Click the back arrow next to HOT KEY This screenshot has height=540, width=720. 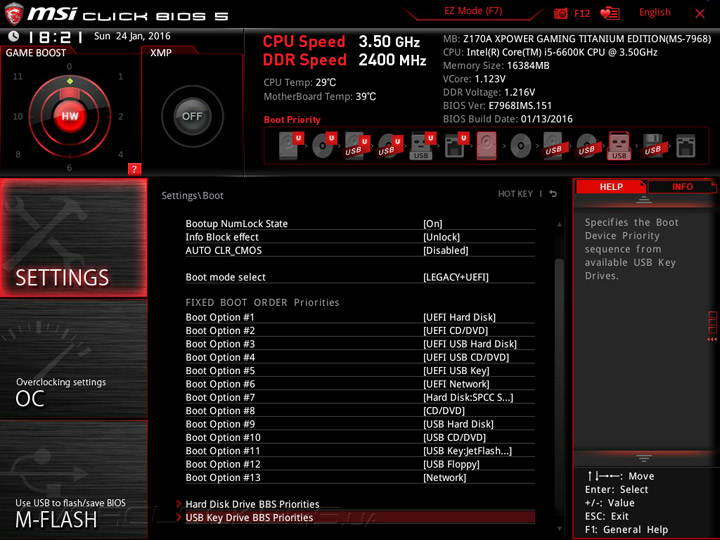(x=553, y=194)
